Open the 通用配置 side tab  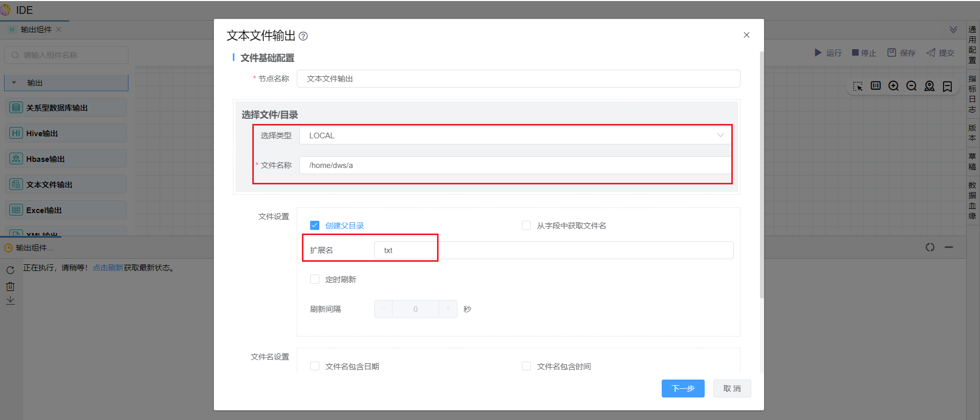coord(972,45)
